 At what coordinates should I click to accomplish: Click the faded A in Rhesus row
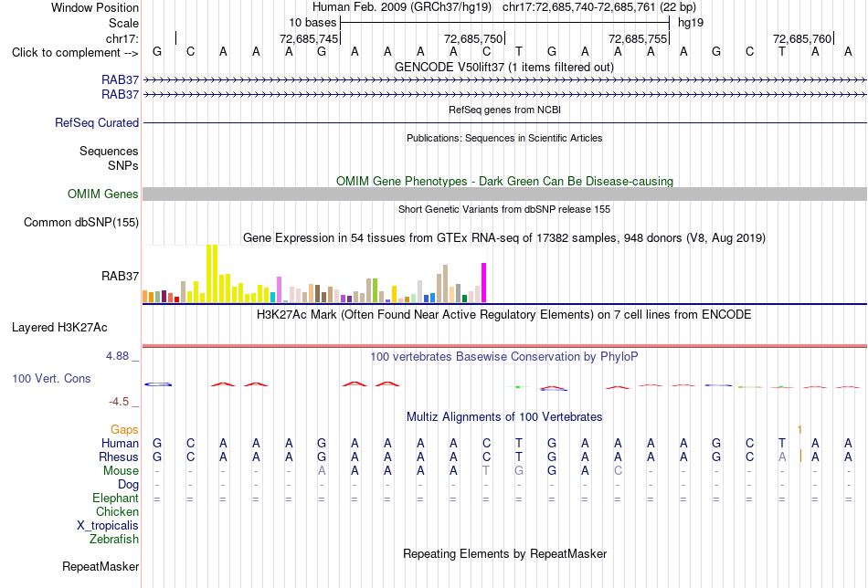coord(782,457)
